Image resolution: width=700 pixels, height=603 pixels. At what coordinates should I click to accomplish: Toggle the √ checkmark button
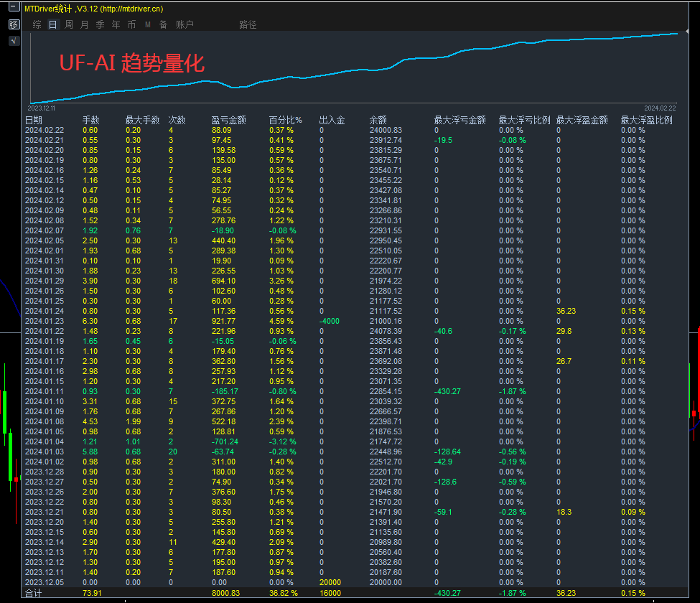[x=14, y=41]
